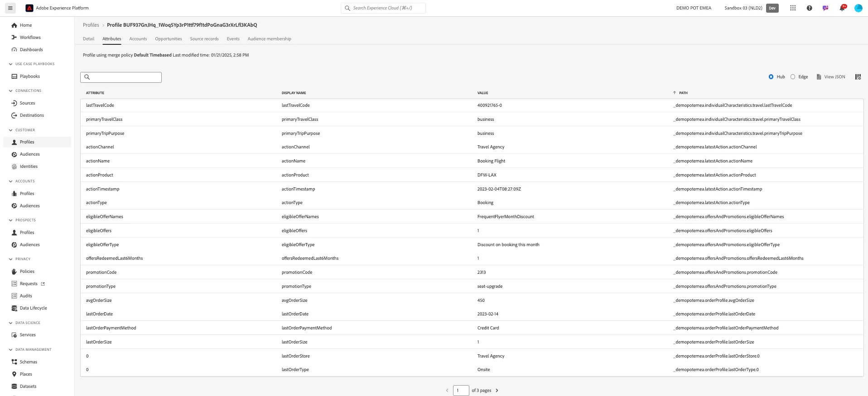868x396 pixels.
Task: Open the feedback chat icon
Action: (825, 8)
